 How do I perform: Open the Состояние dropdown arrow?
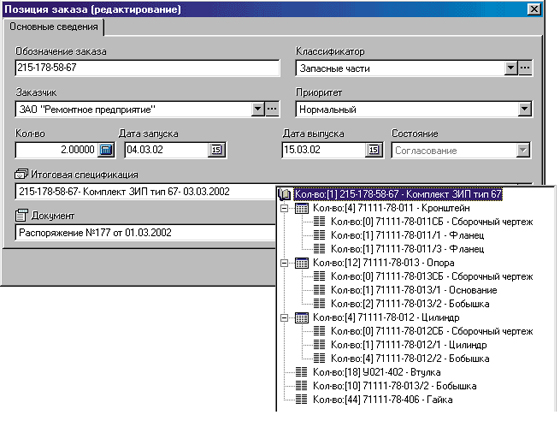click(x=522, y=150)
